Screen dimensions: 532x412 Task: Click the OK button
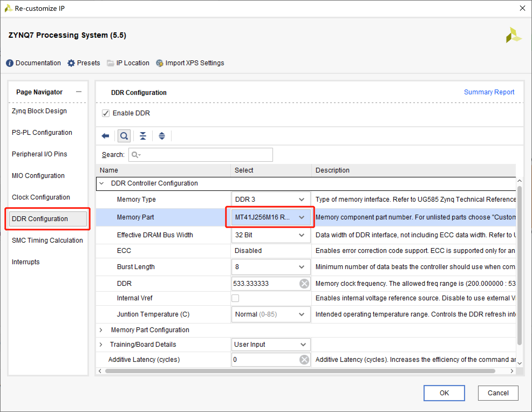tap(444, 393)
